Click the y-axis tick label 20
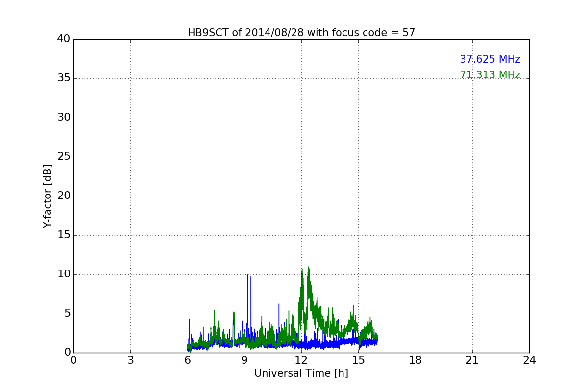The image size is (588, 392). coord(64,196)
